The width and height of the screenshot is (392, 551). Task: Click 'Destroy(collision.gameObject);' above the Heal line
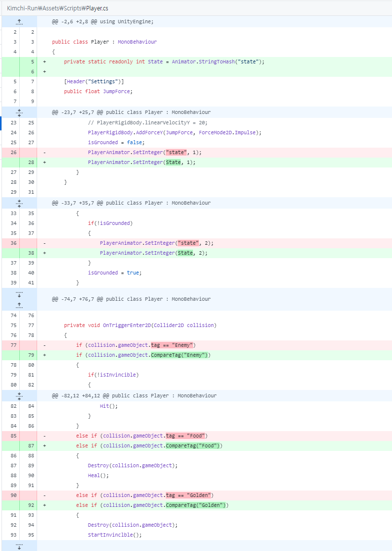tap(133, 466)
